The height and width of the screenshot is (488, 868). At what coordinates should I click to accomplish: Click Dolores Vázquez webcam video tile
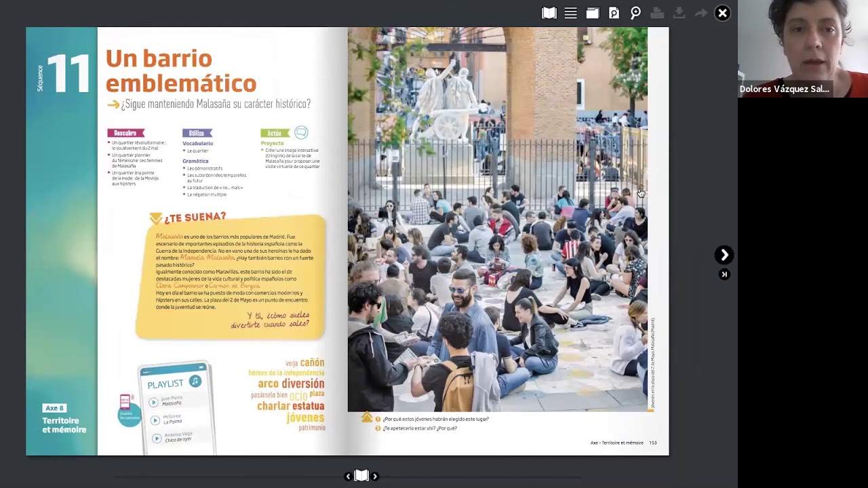803,49
